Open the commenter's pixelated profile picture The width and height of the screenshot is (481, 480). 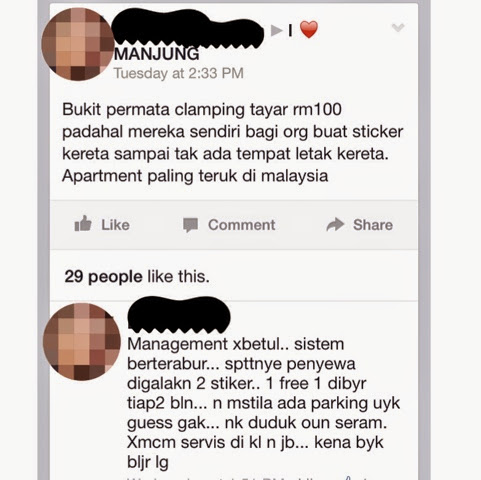point(82,342)
